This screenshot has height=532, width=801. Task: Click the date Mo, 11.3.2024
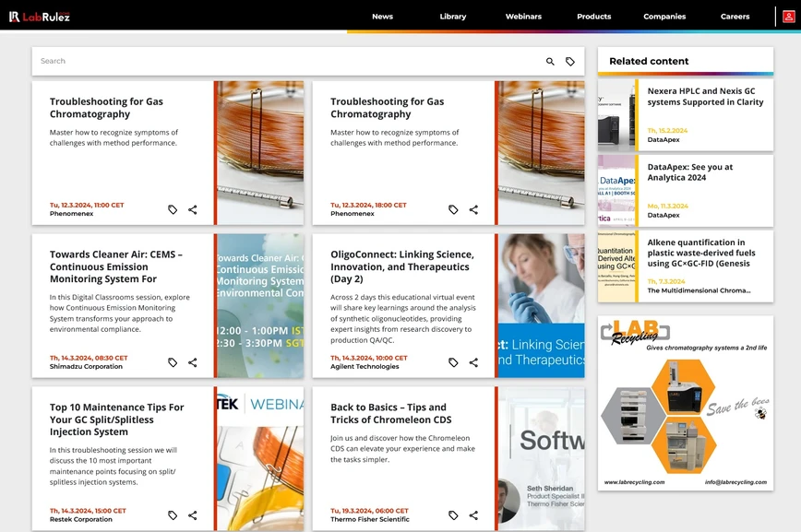(668, 207)
